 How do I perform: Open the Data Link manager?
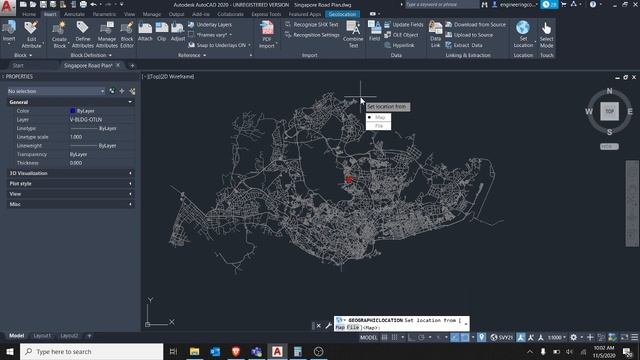(x=436, y=34)
